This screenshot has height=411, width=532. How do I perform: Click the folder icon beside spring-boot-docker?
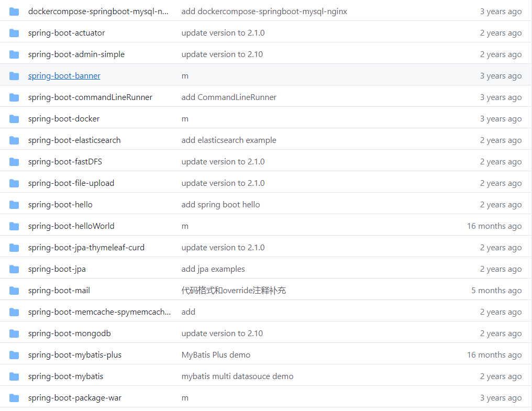coord(14,119)
